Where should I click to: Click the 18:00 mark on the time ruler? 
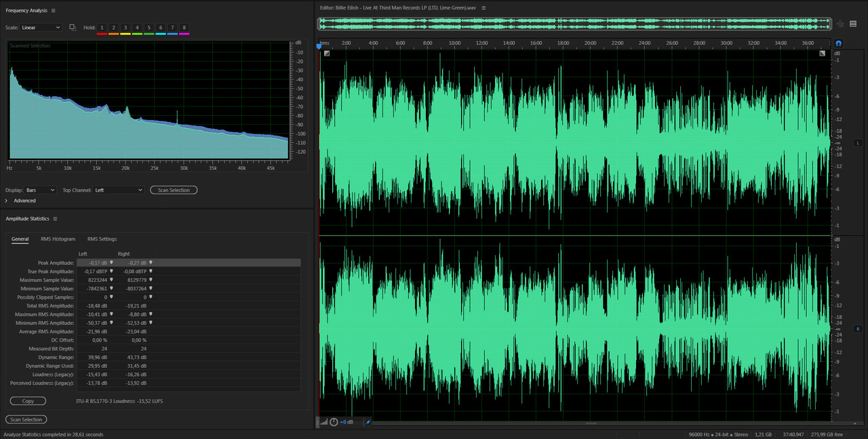tap(563, 43)
